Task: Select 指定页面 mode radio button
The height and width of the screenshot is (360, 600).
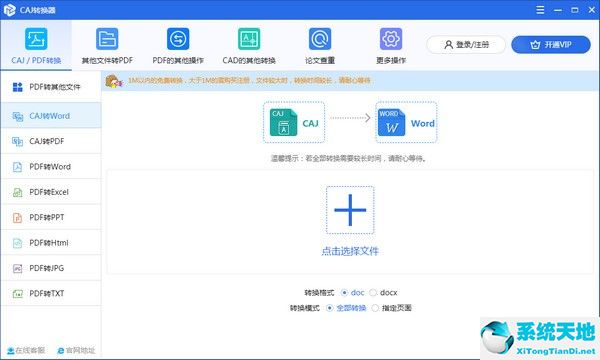Action: click(375, 308)
